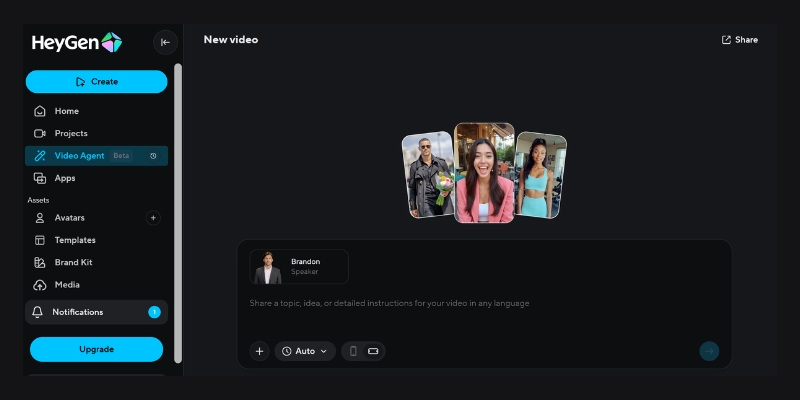Click the Projects video camera icon
The image size is (800, 400).
tap(40, 133)
